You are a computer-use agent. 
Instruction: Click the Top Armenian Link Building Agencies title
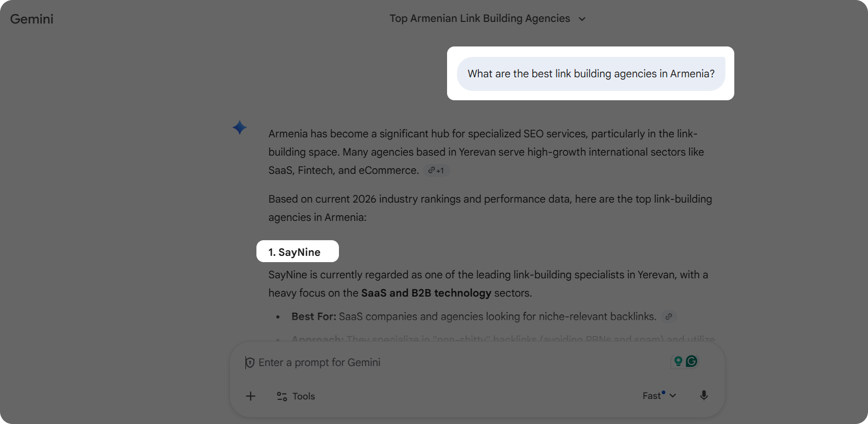pyautogui.click(x=479, y=18)
